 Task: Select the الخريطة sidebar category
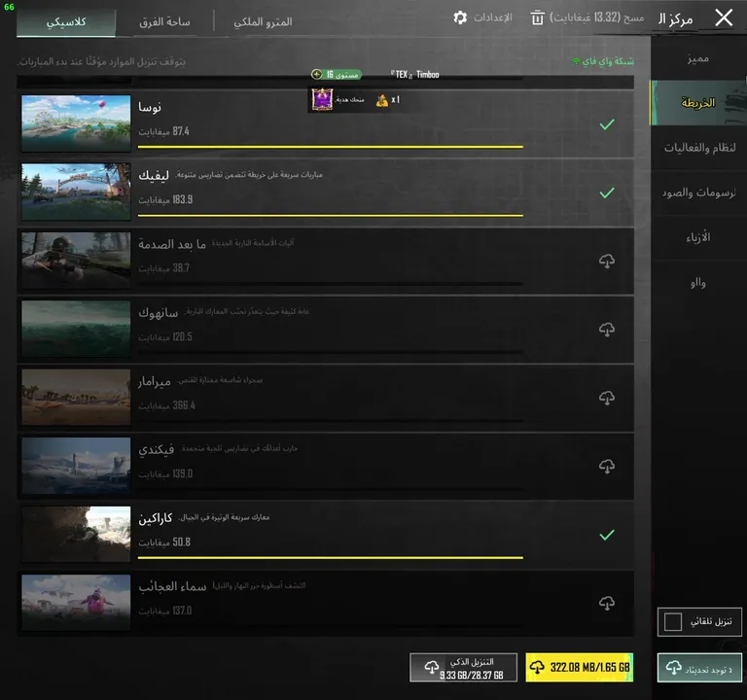pyautogui.click(x=698, y=103)
